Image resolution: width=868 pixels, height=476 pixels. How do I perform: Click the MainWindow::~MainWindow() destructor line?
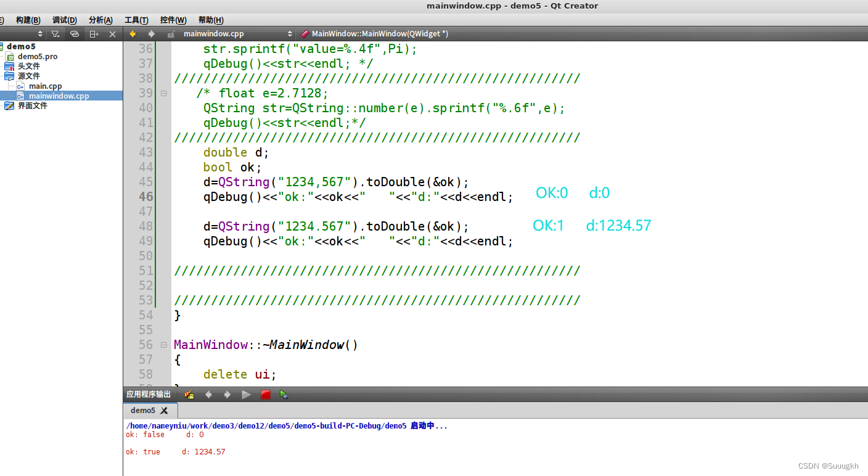(x=266, y=345)
